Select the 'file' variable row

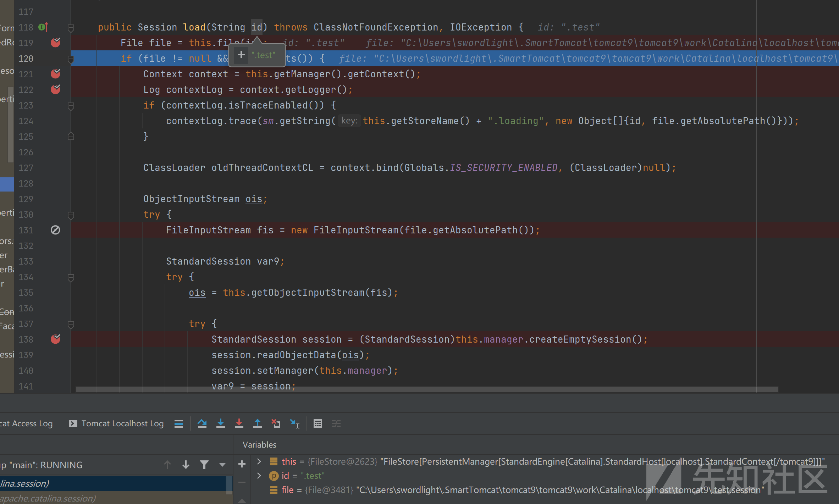[x=545, y=490]
